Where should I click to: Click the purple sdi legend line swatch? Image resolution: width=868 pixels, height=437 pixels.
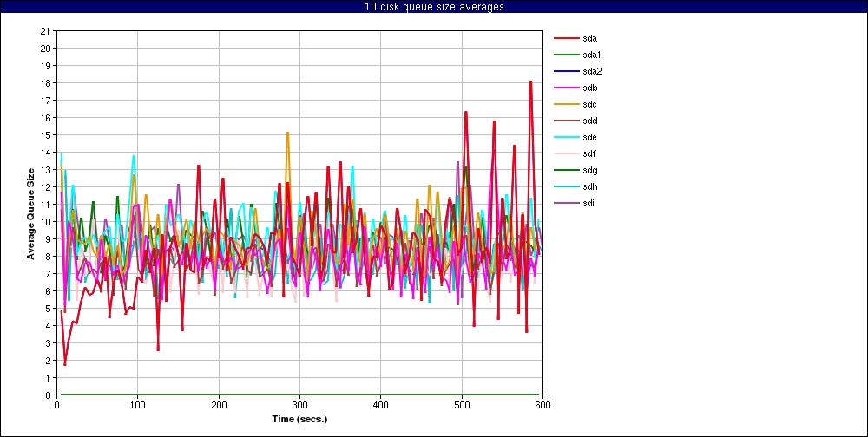click(x=565, y=203)
